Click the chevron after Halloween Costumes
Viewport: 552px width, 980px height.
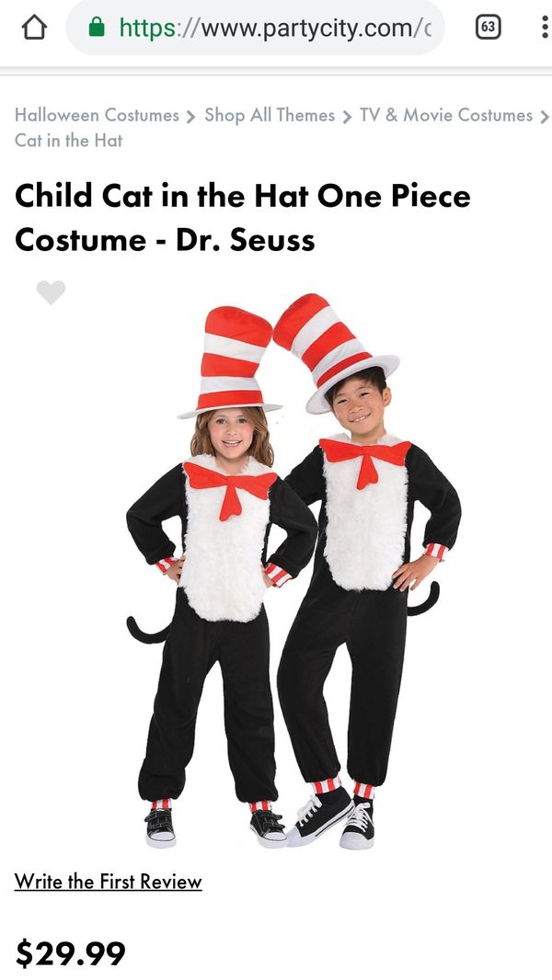tap(191, 116)
